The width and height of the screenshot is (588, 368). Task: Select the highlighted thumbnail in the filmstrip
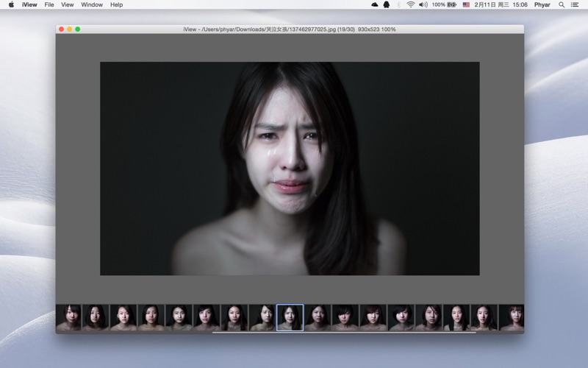click(x=290, y=317)
